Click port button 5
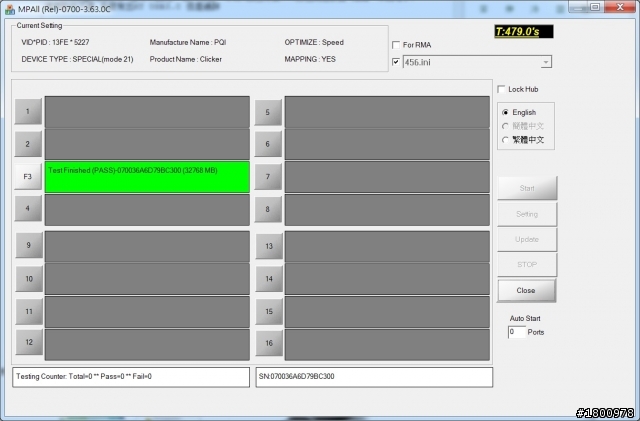 point(268,112)
